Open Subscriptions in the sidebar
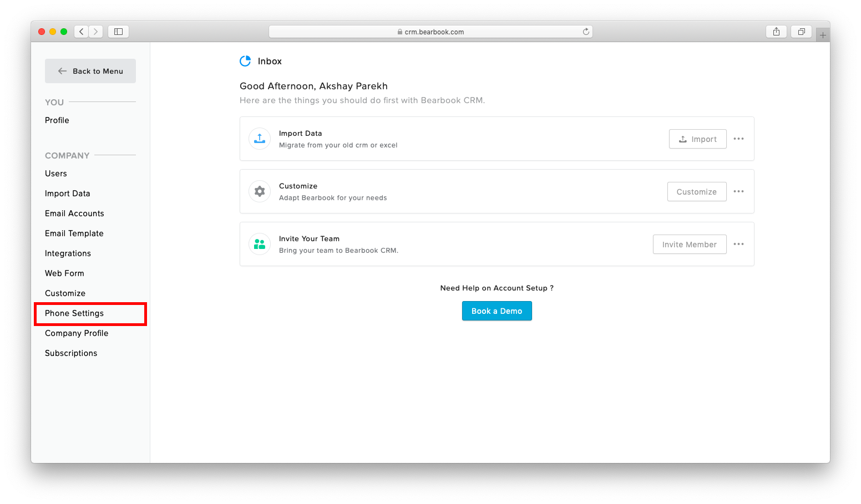This screenshot has height=504, width=861. point(71,353)
